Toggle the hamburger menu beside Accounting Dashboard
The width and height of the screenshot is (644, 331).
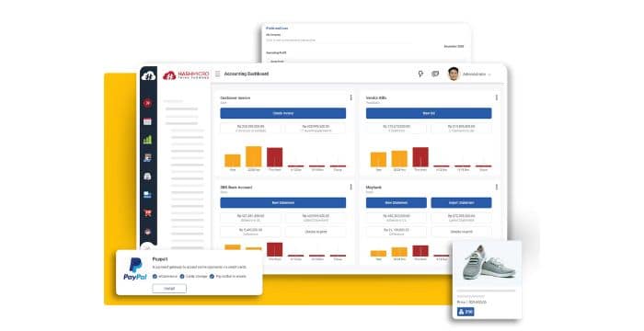[218, 74]
